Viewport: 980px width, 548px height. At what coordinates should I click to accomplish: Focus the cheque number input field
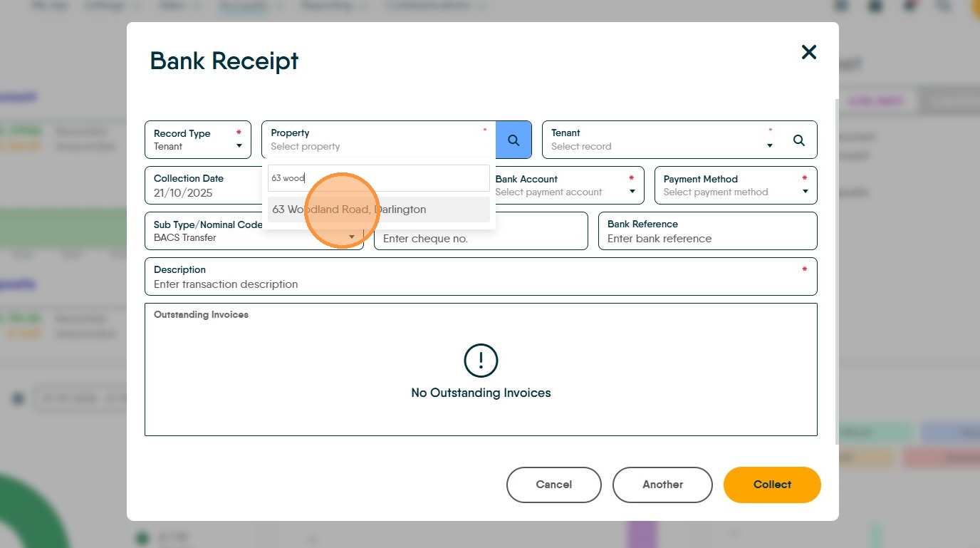[x=481, y=231]
